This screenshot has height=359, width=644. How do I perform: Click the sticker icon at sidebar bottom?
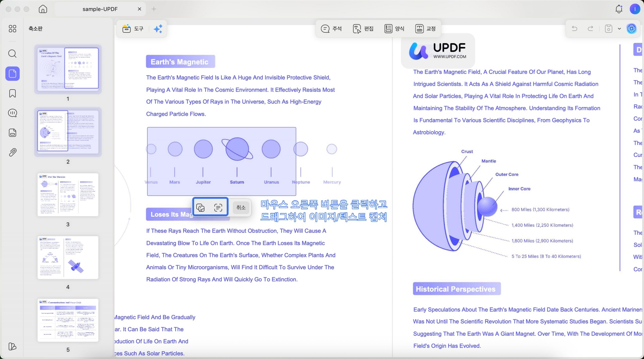coord(12,346)
